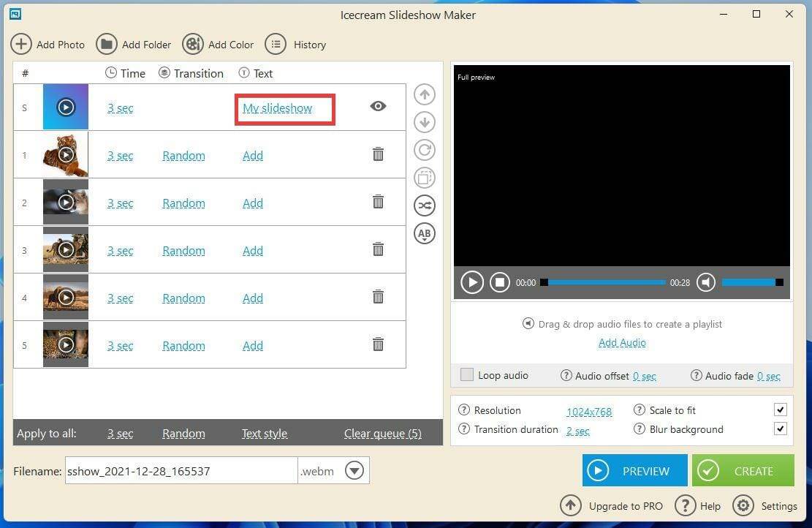
Task: Open the History menu
Action: (296, 45)
